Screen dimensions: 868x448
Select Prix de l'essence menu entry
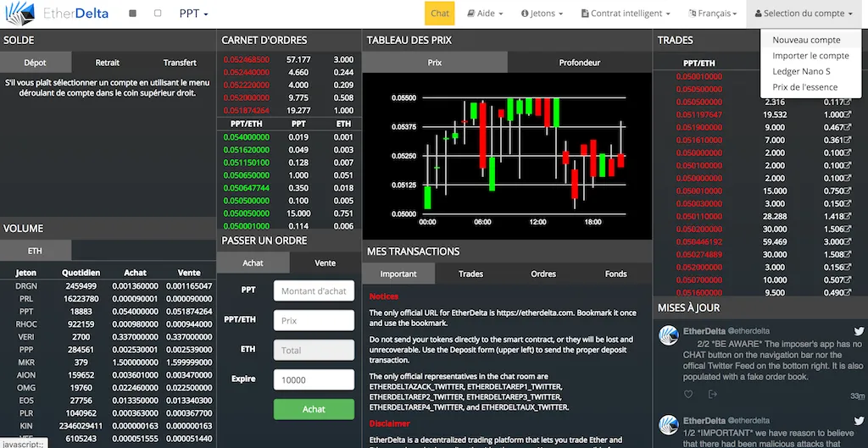point(805,87)
